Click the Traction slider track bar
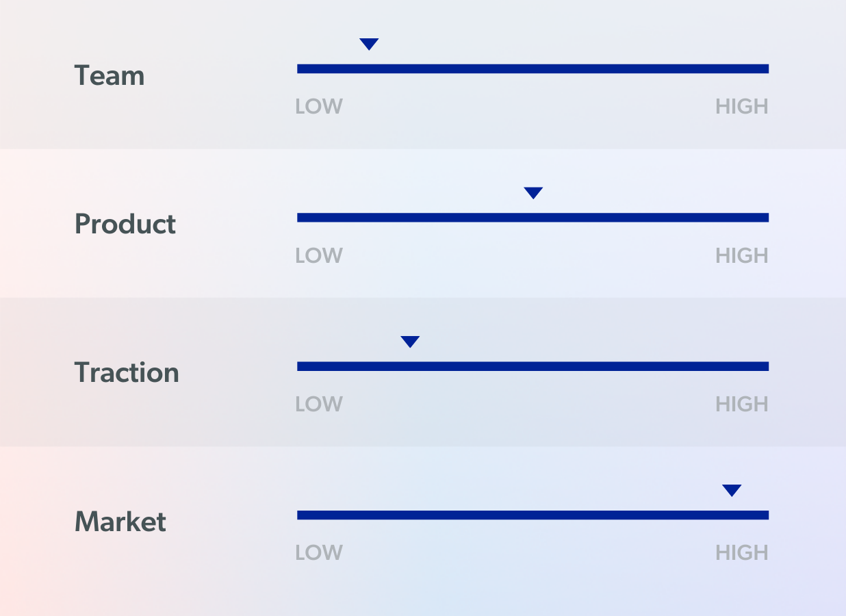Image resolution: width=846 pixels, height=616 pixels. pos(533,366)
